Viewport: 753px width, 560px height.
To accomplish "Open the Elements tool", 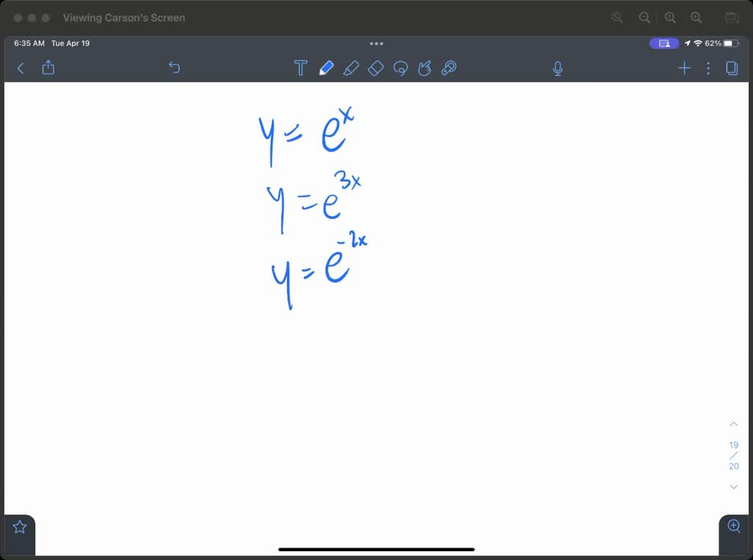I will [x=449, y=68].
